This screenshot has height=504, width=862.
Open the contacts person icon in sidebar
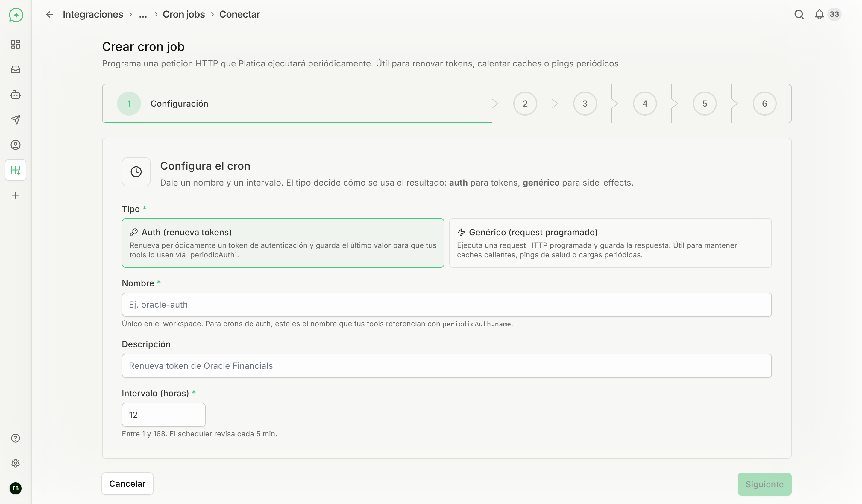[15, 145]
